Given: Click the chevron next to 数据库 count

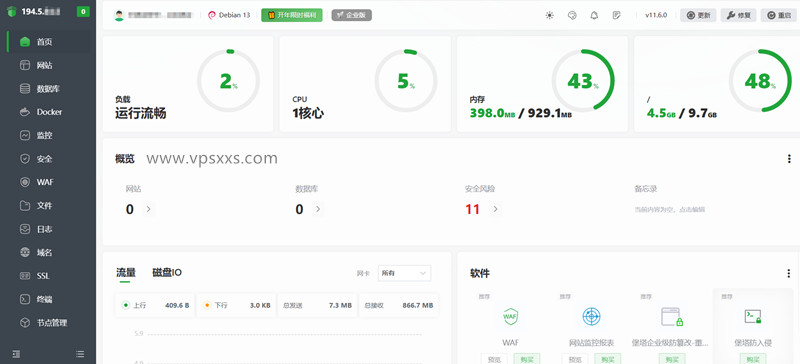Looking at the screenshot, I should pyautogui.click(x=317, y=209).
